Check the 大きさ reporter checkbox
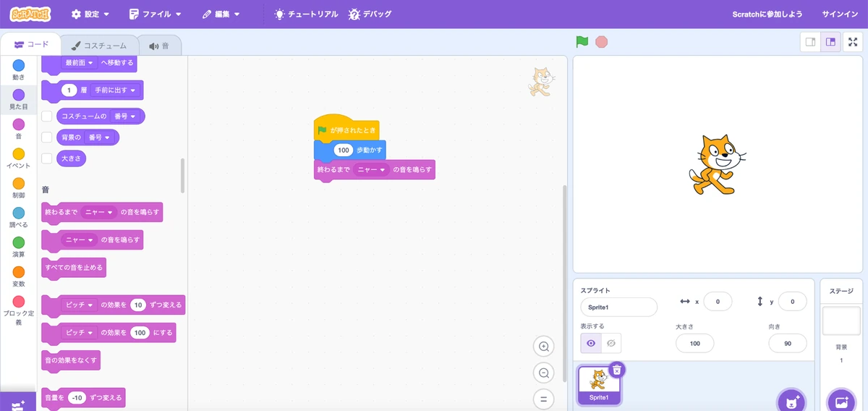This screenshot has width=868, height=411. click(x=47, y=158)
